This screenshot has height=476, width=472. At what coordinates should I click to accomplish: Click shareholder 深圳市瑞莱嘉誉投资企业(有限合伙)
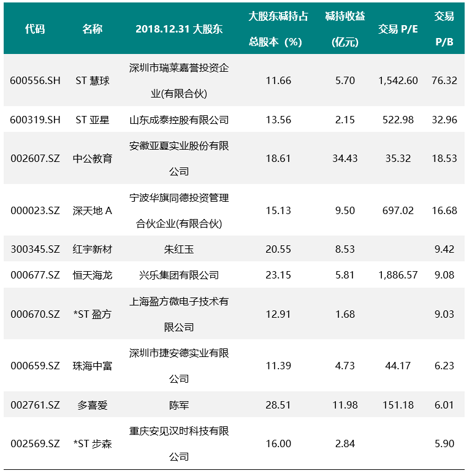[179, 81]
